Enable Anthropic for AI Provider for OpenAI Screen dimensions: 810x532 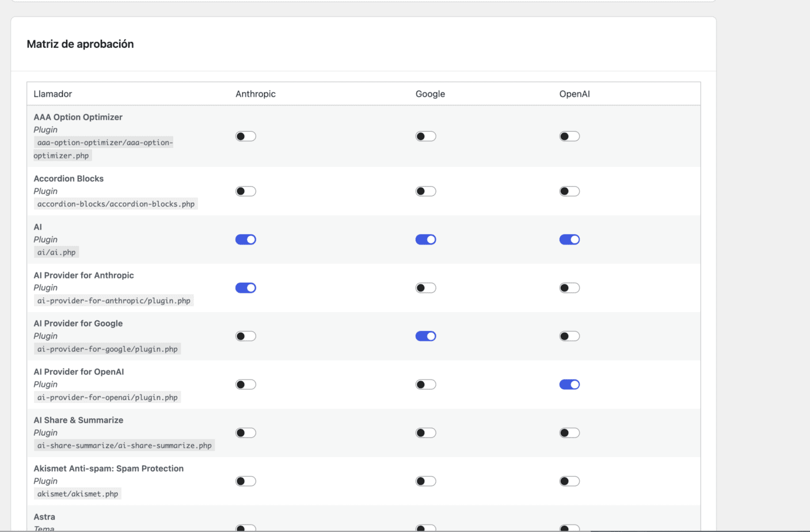pyautogui.click(x=246, y=385)
